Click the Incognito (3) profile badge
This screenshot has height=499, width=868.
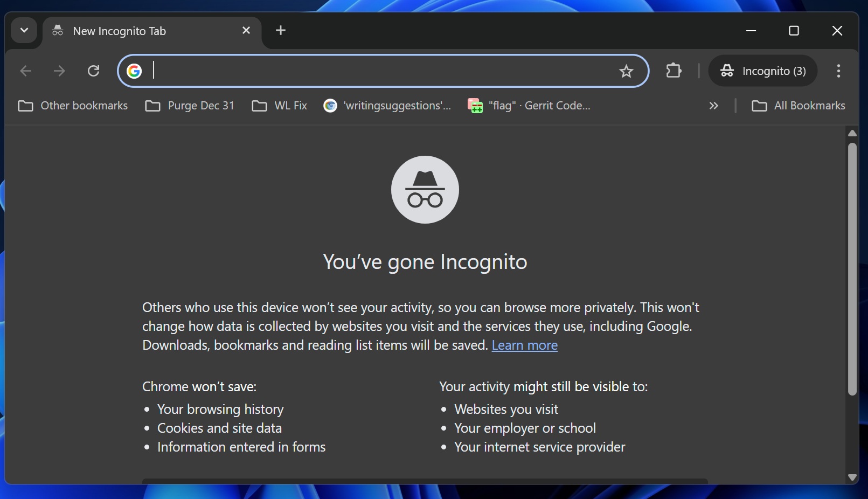pyautogui.click(x=762, y=71)
